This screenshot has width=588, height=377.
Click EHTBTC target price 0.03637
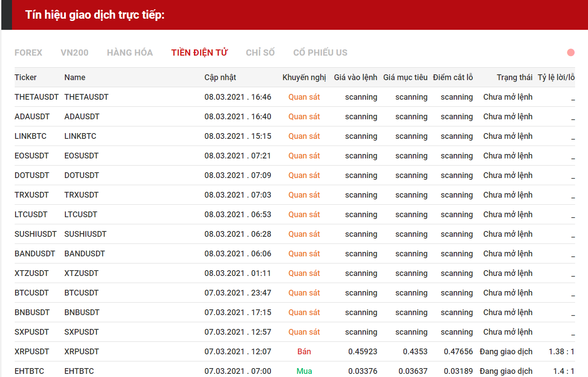413,371
